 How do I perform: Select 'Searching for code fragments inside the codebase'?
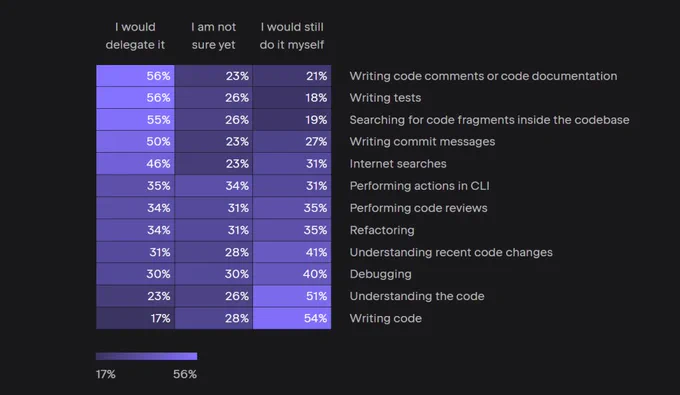[x=489, y=120]
